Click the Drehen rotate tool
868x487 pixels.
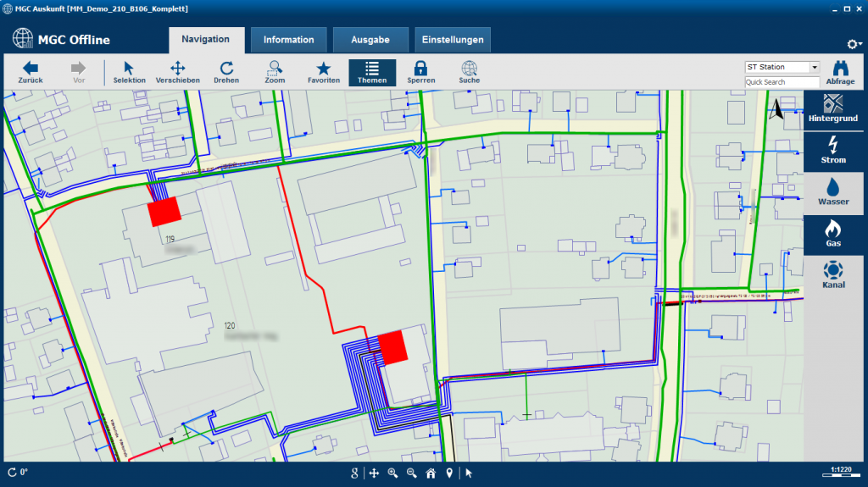[226, 71]
